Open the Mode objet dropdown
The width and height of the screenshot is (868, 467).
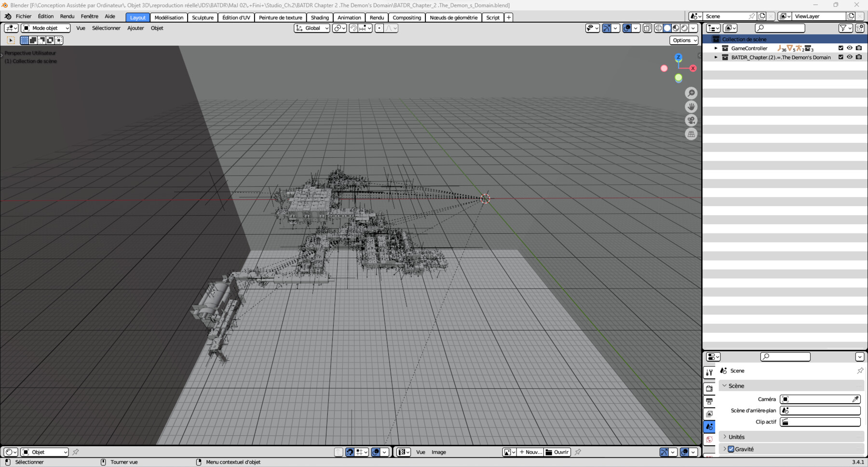(46, 28)
